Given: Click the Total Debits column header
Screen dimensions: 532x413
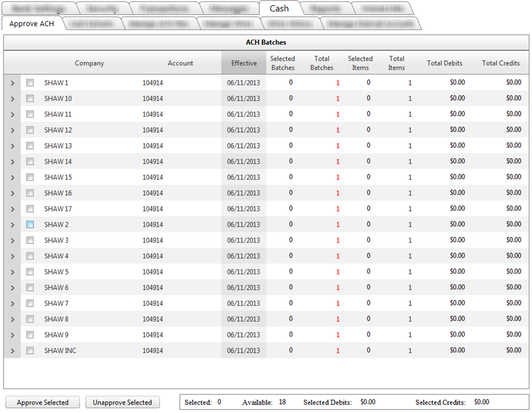Looking at the screenshot, I should click(x=444, y=63).
